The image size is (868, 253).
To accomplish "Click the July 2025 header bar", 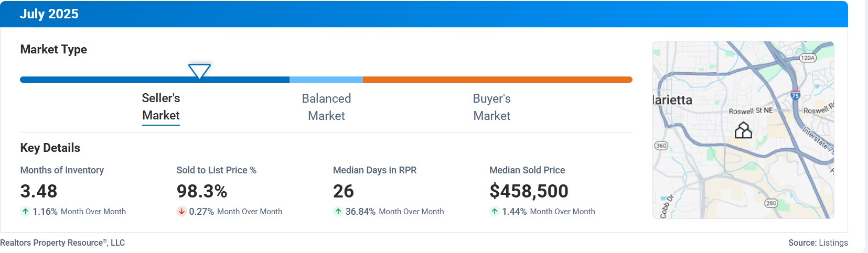I will pos(424,14).
